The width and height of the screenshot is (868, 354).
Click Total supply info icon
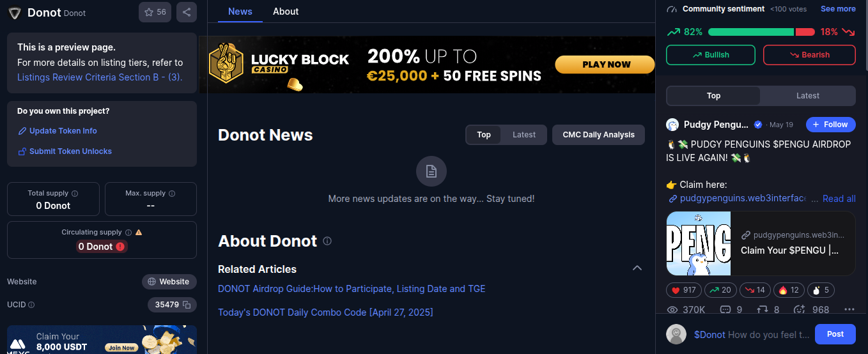point(75,194)
